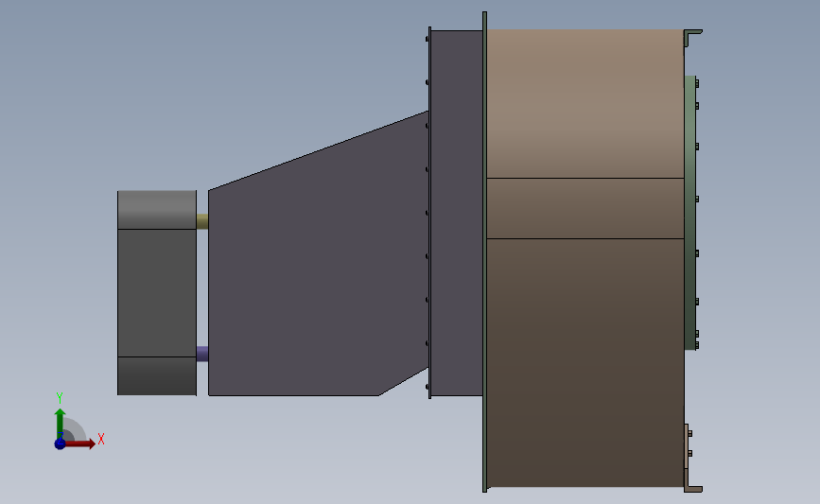Viewport: 820px width, 504px height.
Task: Click the blue Z axis ball of triad
Action: click(x=60, y=443)
